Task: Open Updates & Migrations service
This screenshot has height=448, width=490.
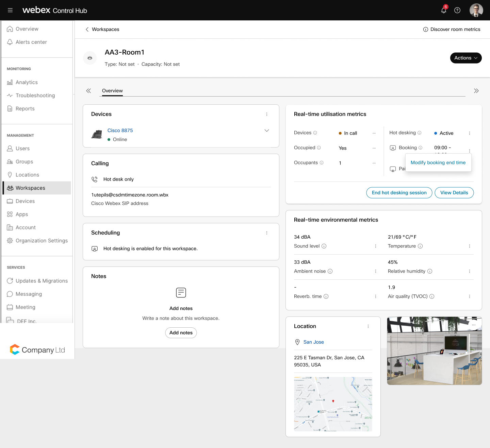Action: [x=37, y=281]
